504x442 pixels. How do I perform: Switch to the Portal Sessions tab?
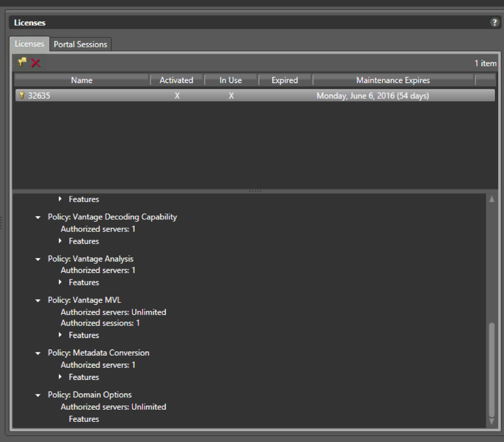pyautogui.click(x=80, y=45)
